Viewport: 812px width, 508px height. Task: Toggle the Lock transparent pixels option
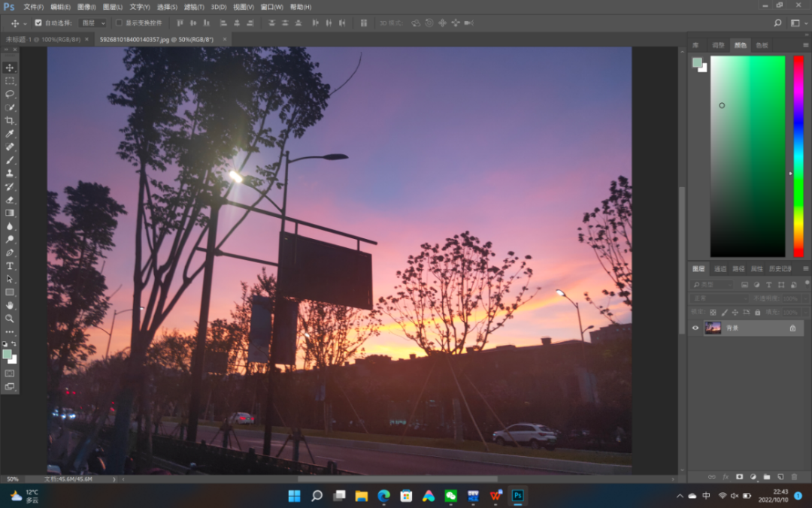[714, 313]
